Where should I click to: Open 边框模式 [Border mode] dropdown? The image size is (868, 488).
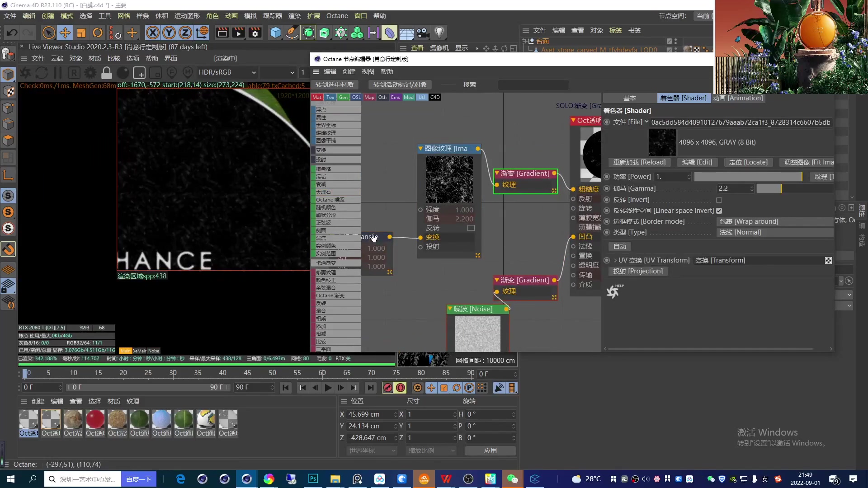(774, 221)
